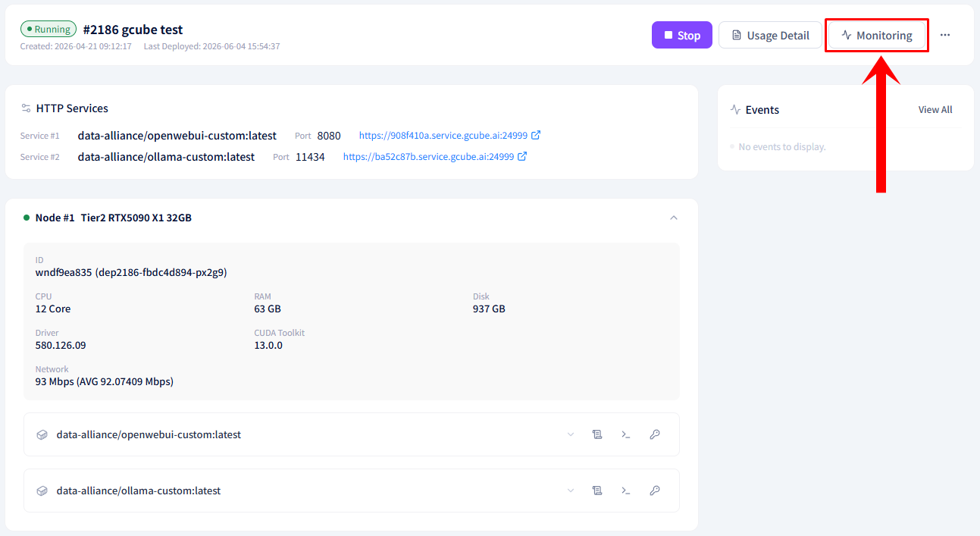Click the '63 GB' RAM value

coord(268,309)
